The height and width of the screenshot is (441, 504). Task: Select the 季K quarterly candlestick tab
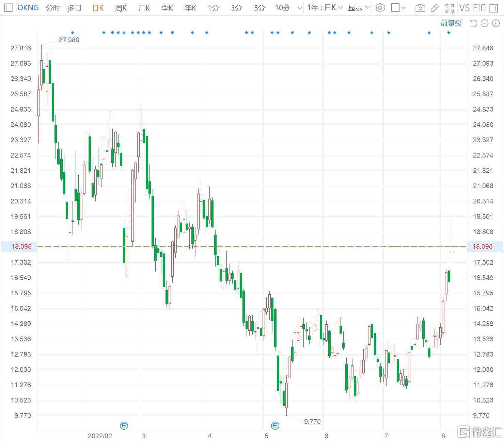(167, 8)
